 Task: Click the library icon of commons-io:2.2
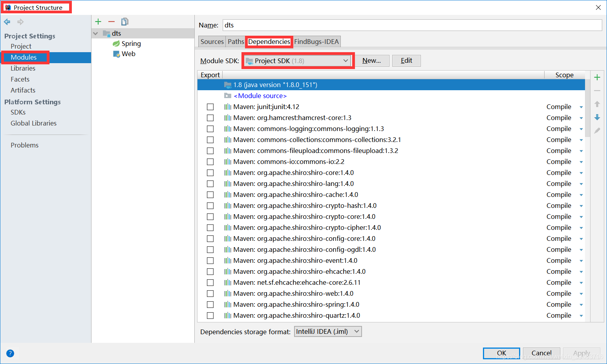click(x=228, y=162)
